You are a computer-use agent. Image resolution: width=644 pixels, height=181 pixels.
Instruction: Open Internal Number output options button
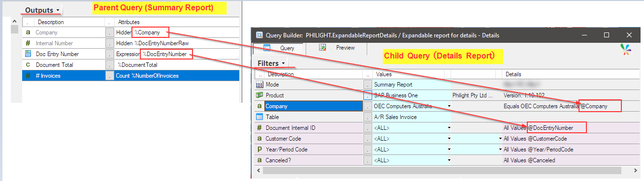(x=109, y=43)
